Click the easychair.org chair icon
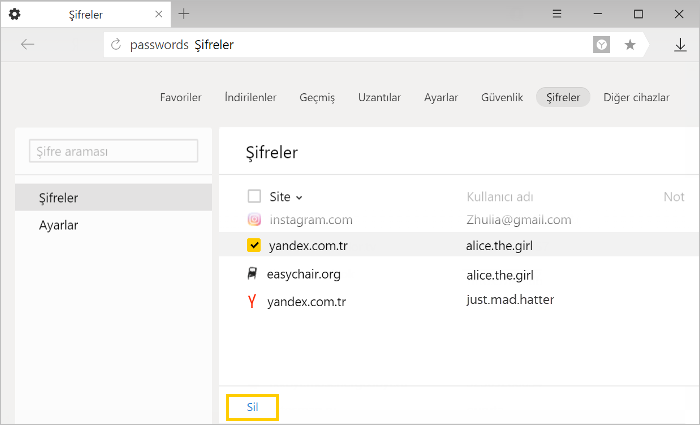The width and height of the screenshot is (700, 425). (x=252, y=273)
